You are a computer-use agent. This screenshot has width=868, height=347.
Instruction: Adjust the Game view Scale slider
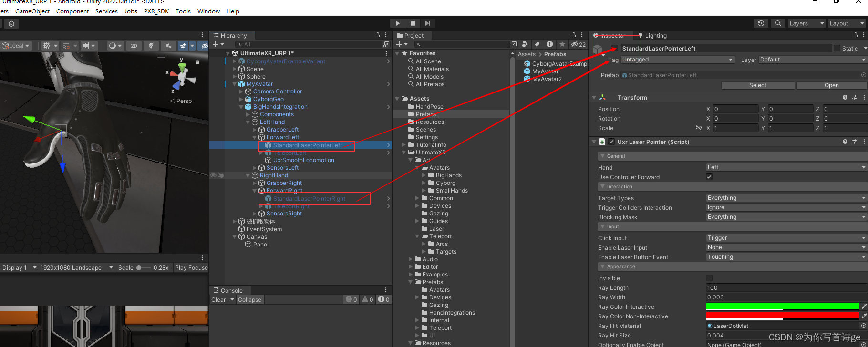tap(143, 268)
